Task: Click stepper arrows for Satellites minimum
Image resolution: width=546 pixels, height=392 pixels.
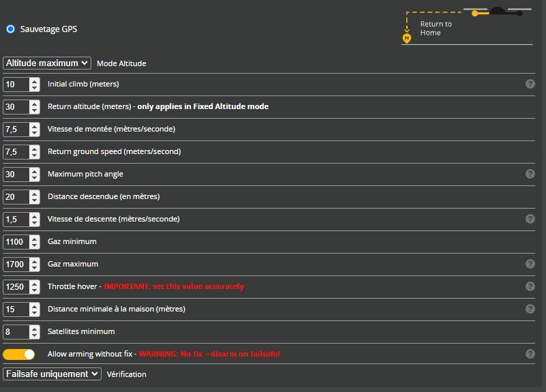Action: pos(35,332)
